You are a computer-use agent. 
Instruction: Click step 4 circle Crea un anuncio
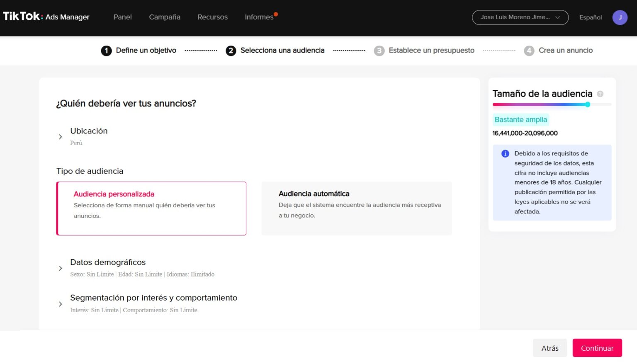coord(529,50)
